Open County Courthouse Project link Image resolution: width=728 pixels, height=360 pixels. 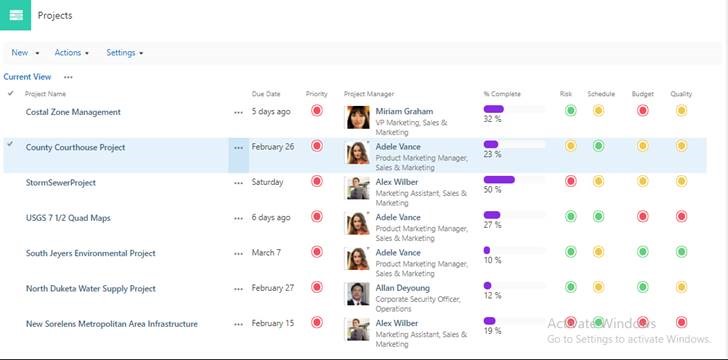(76, 147)
